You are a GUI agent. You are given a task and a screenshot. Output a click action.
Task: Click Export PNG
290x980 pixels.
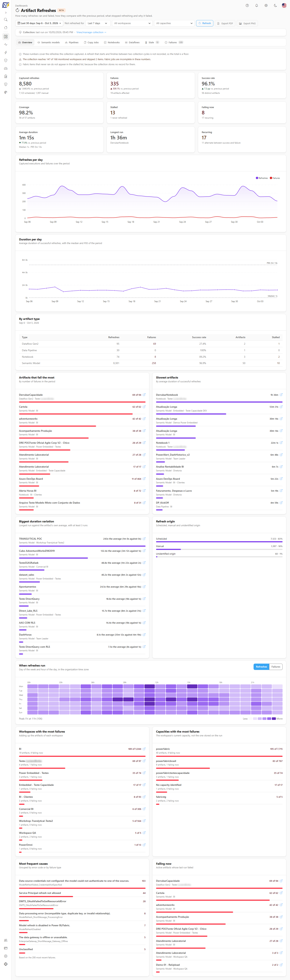(247, 23)
